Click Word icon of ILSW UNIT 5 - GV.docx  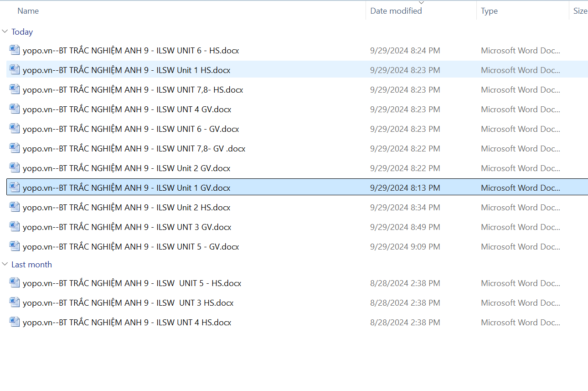[x=15, y=246]
